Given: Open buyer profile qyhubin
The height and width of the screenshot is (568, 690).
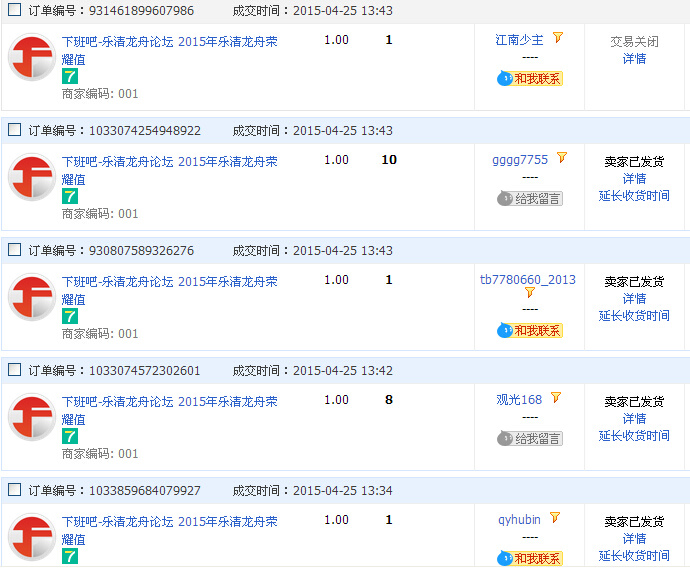Looking at the screenshot, I should [519, 520].
